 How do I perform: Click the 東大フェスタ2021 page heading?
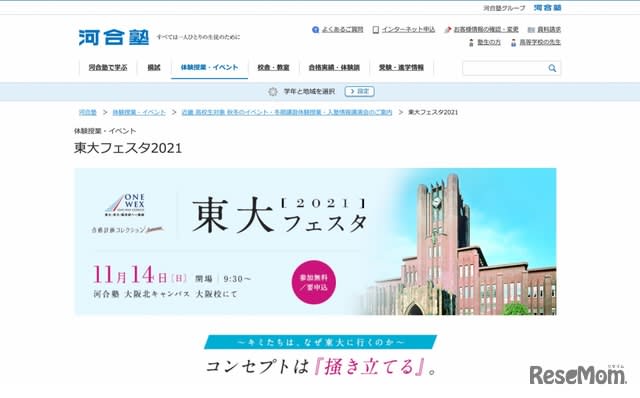(128, 148)
